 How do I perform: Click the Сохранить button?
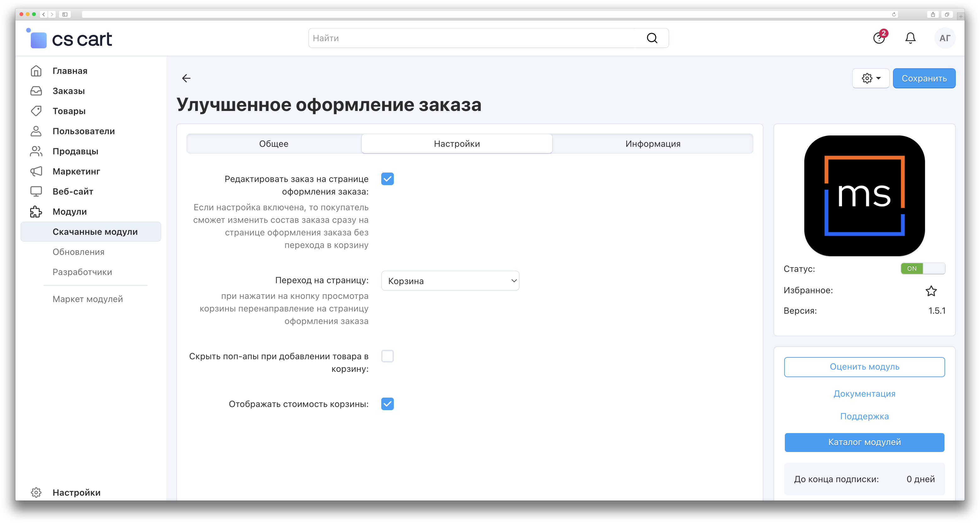pyautogui.click(x=924, y=78)
